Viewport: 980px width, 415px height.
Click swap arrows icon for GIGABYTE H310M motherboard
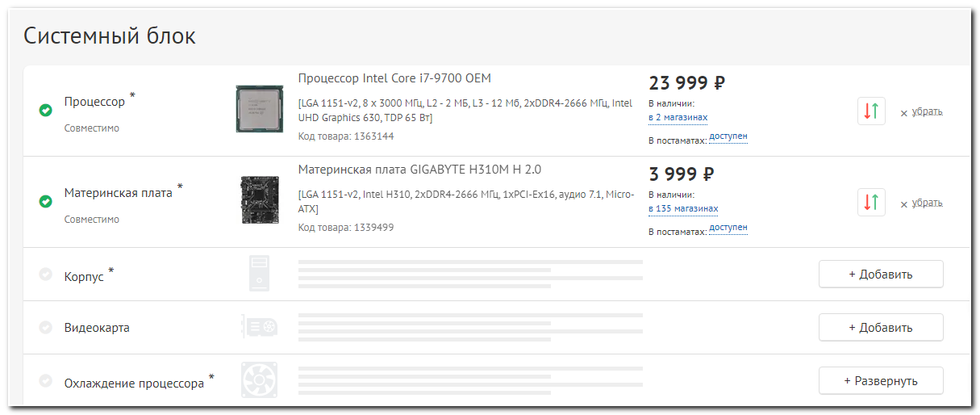(x=871, y=203)
